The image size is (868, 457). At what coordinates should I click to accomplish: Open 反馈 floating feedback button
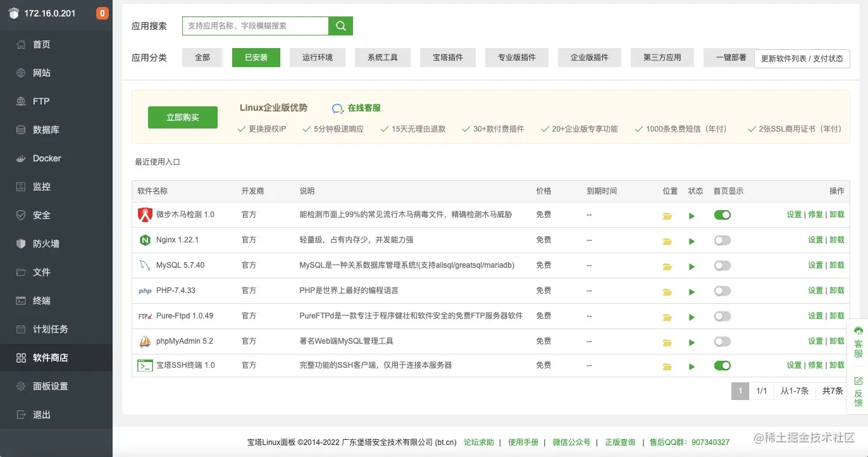[858, 391]
